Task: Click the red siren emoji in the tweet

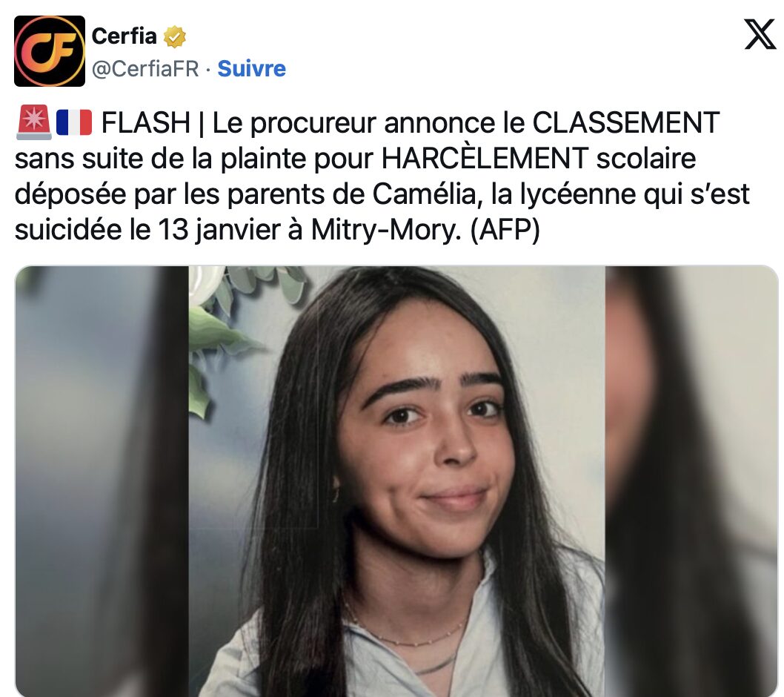Action: [x=33, y=122]
